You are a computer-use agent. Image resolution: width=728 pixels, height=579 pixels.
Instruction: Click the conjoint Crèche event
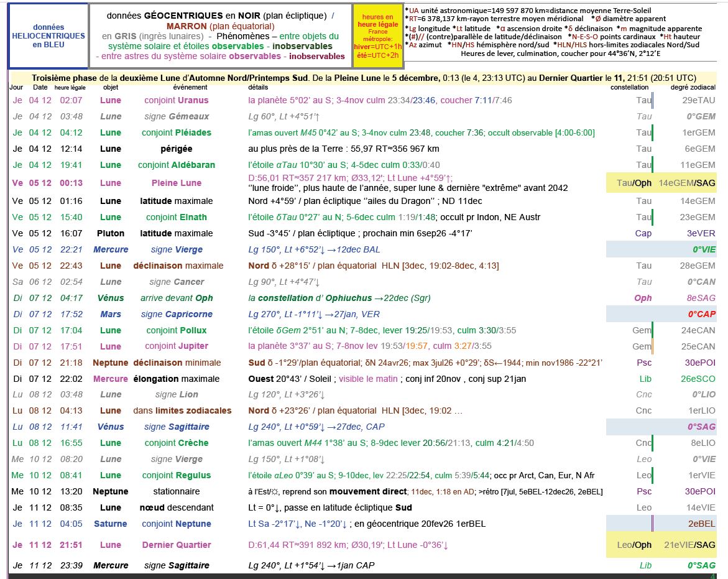[177, 443]
